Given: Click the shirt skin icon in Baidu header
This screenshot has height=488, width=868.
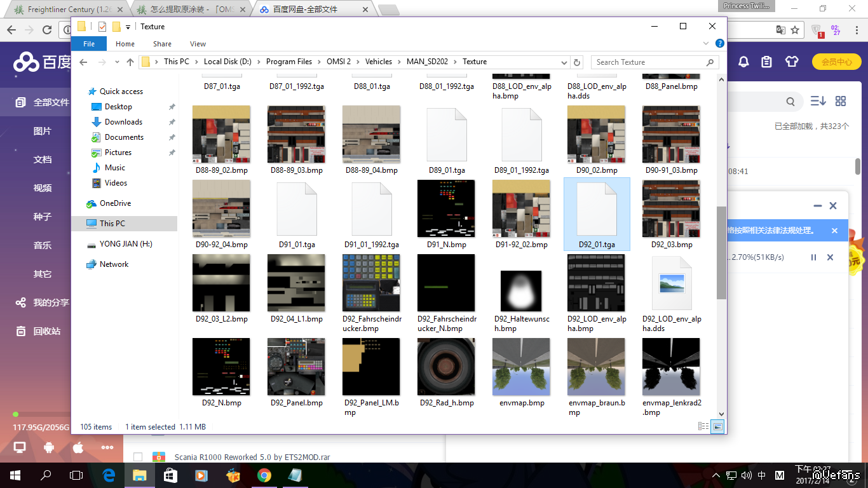Looking at the screenshot, I should pyautogui.click(x=791, y=62).
